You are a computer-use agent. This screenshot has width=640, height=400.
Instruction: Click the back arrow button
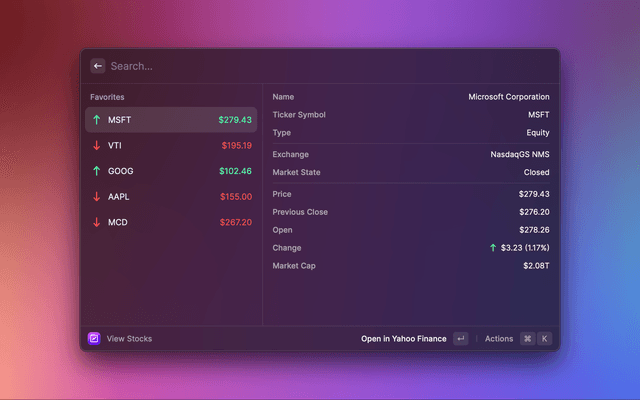click(98, 66)
